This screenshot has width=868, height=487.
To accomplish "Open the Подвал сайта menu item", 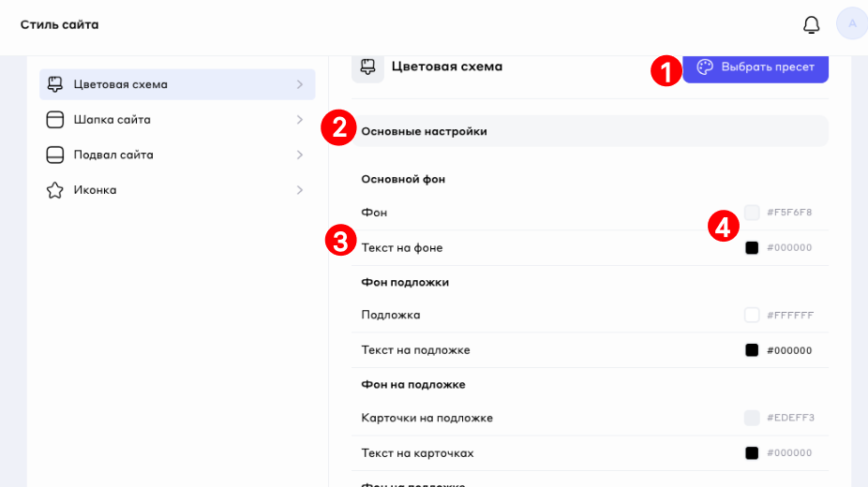I will [x=113, y=155].
